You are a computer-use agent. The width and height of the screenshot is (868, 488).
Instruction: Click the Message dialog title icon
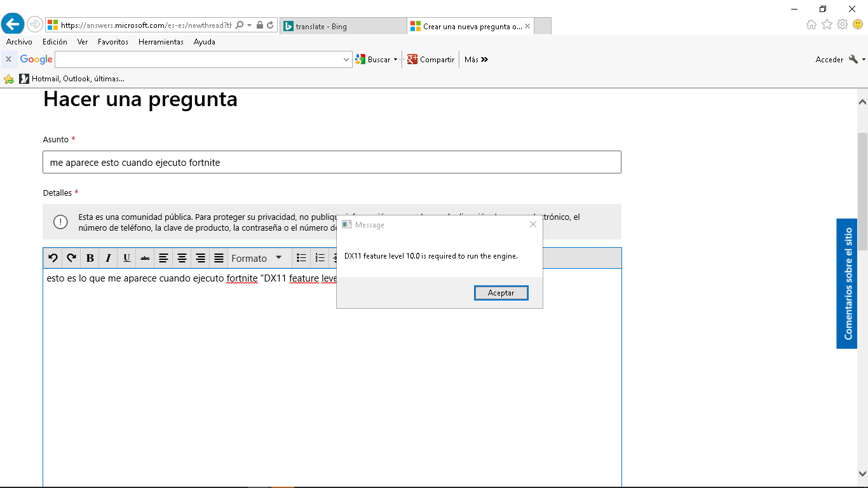pyautogui.click(x=346, y=224)
